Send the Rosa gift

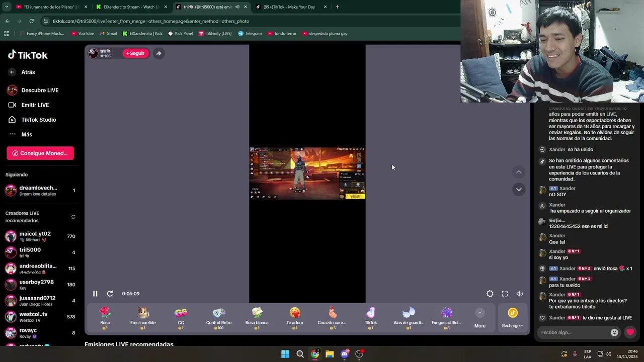pyautogui.click(x=105, y=318)
